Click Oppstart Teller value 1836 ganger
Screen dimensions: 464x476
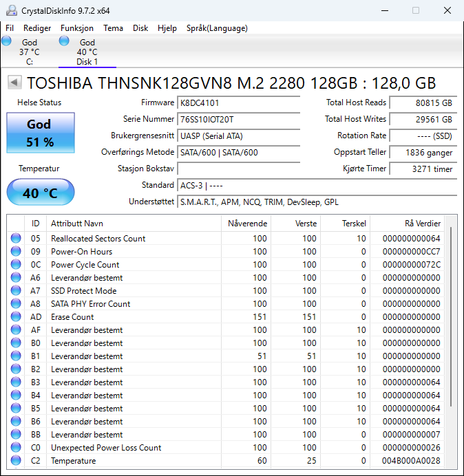(x=423, y=153)
